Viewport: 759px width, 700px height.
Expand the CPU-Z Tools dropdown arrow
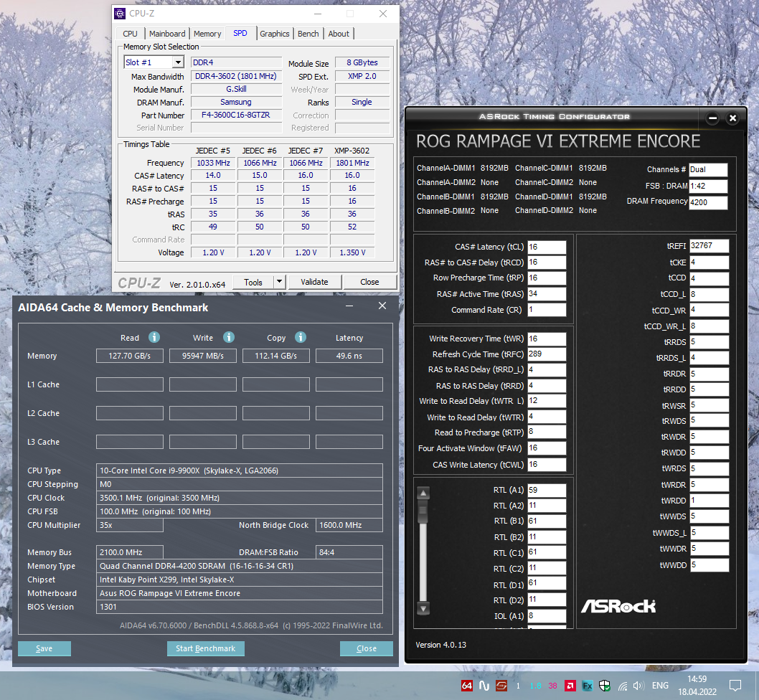[279, 282]
